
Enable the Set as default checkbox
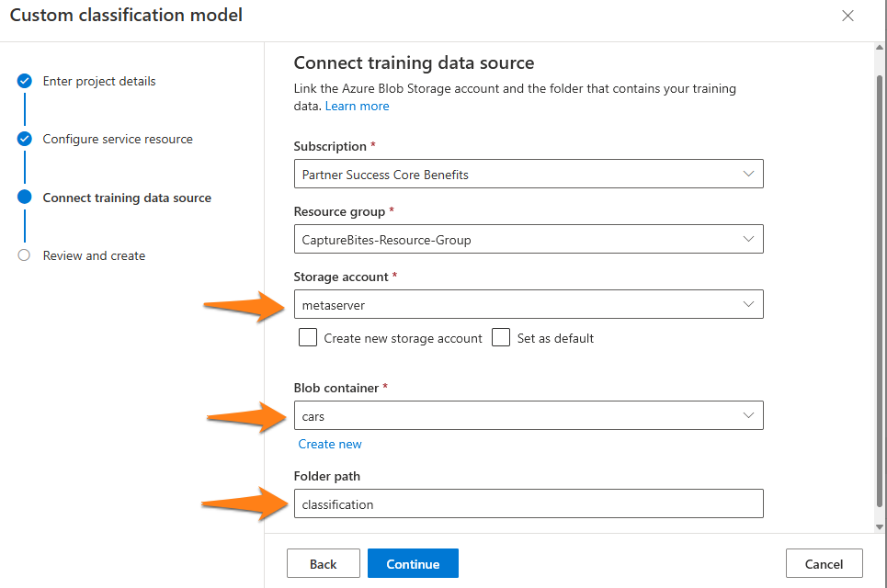click(501, 337)
